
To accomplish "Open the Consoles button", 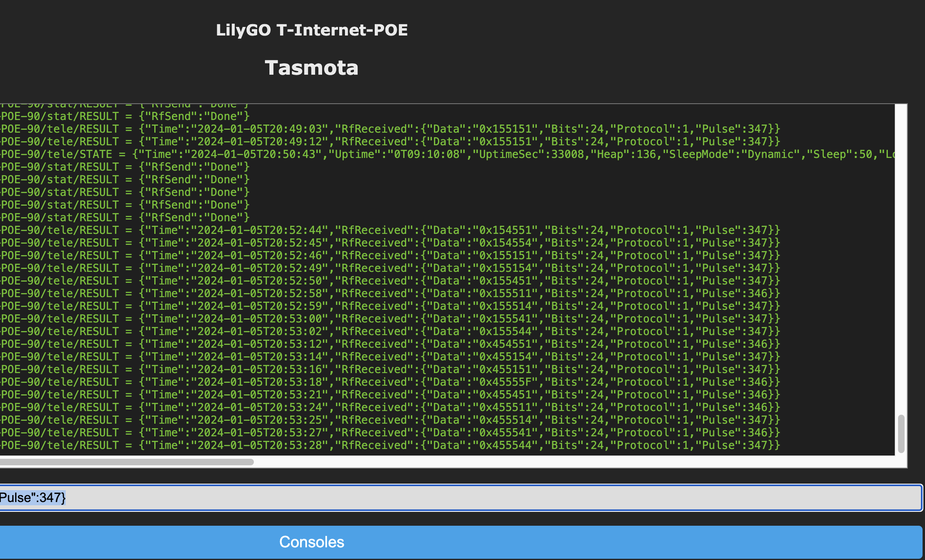I will tap(461, 542).
